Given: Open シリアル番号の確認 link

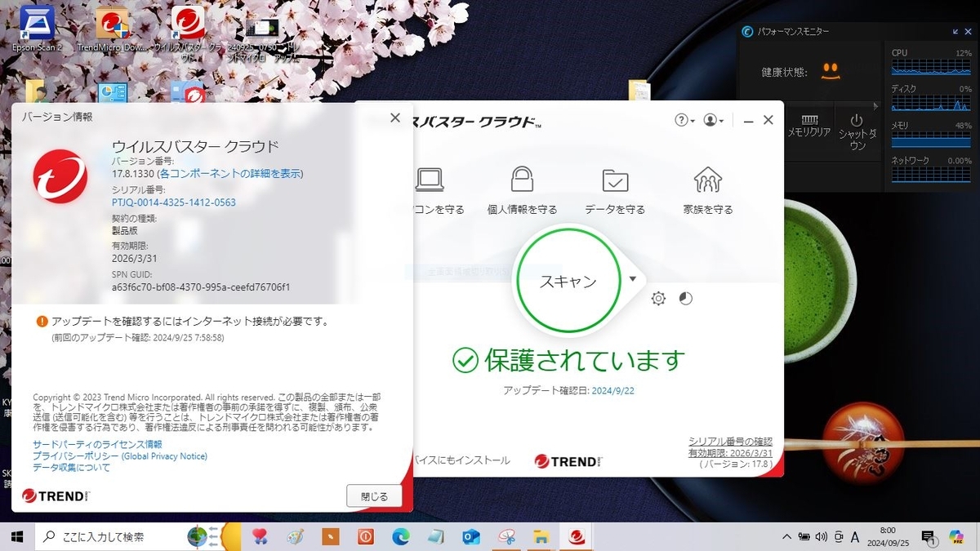Looking at the screenshot, I should [730, 441].
